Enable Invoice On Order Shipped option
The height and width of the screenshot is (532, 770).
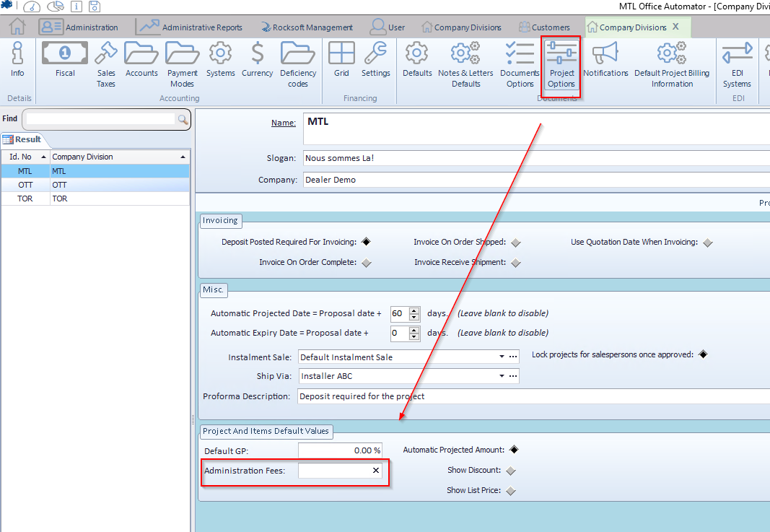[515, 243]
